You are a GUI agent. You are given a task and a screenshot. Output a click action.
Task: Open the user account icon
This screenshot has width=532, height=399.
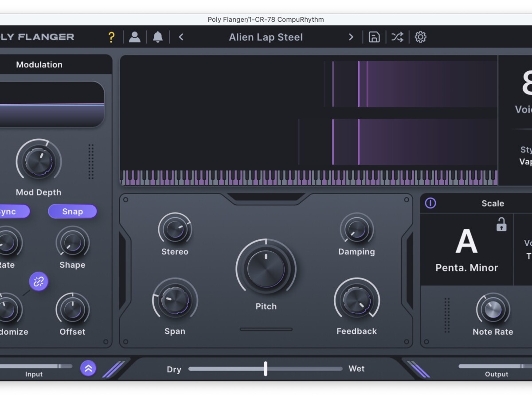tap(135, 37)
